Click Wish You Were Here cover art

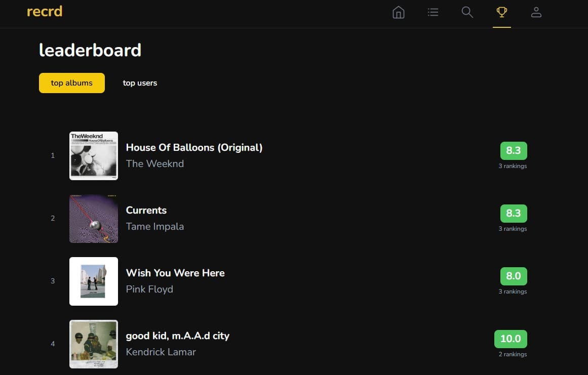coord(94,281)
